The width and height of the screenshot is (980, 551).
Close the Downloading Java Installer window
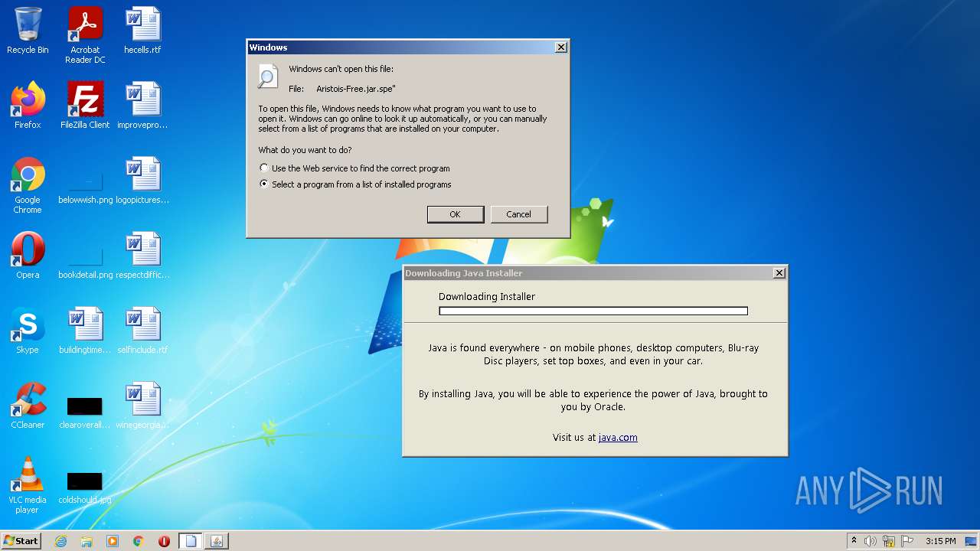click(779, 273)
